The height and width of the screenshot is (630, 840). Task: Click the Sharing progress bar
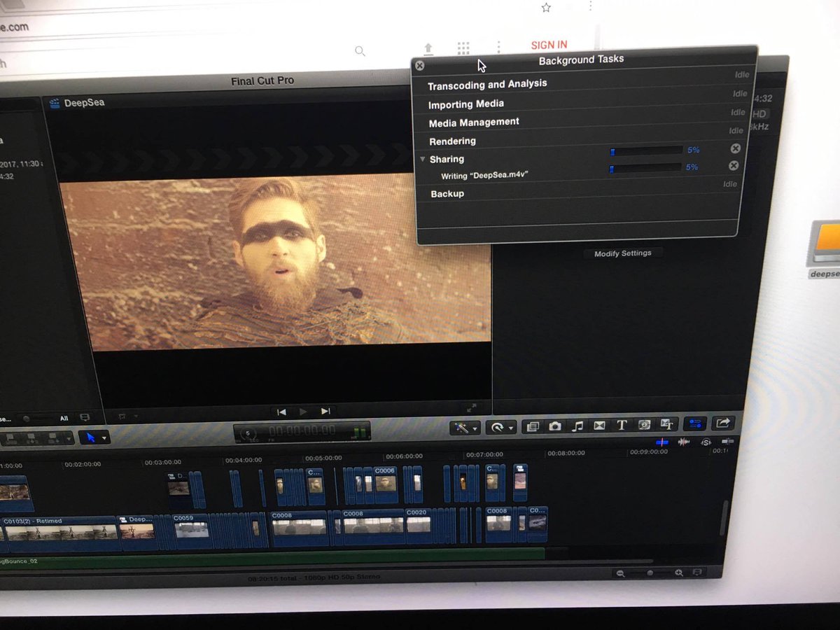point(646,150)
